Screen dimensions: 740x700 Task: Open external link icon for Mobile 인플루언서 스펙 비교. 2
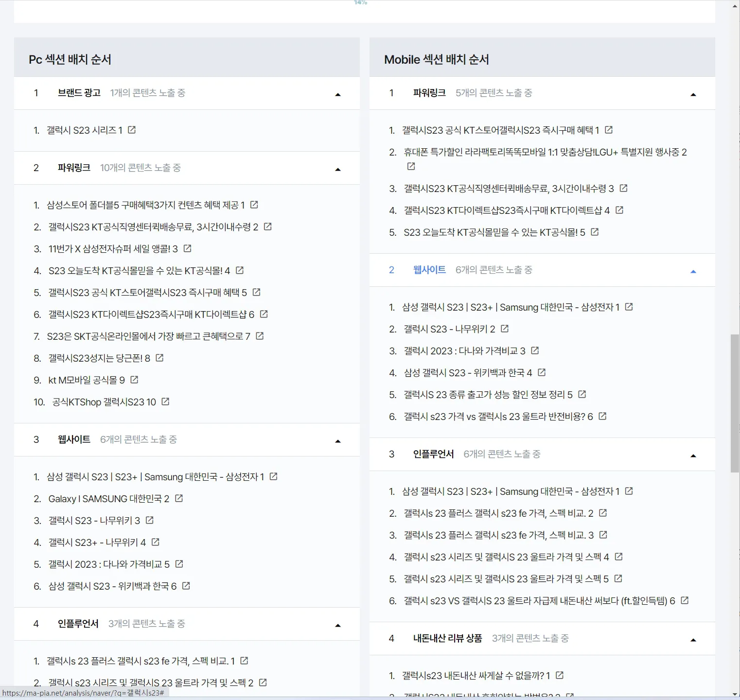pos(603,513)
